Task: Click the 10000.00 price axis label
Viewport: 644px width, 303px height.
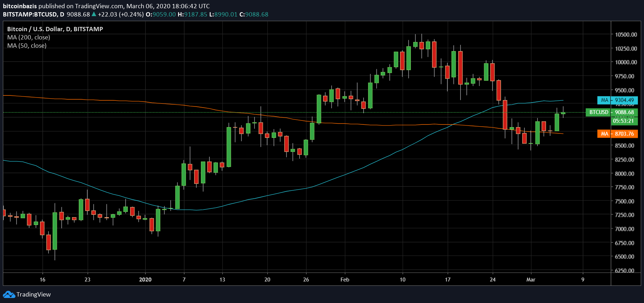Action: [626, 62]
